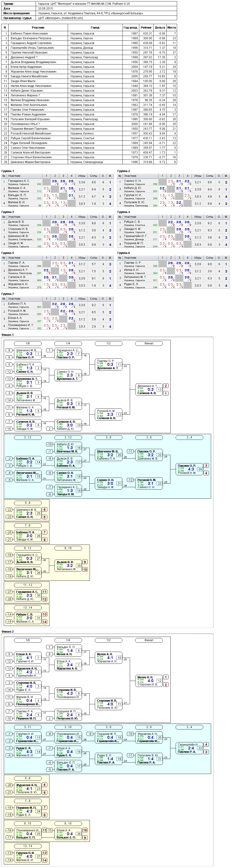Click the Город column header
Viewport: 232px width, 868px height.
pos(95,28)
